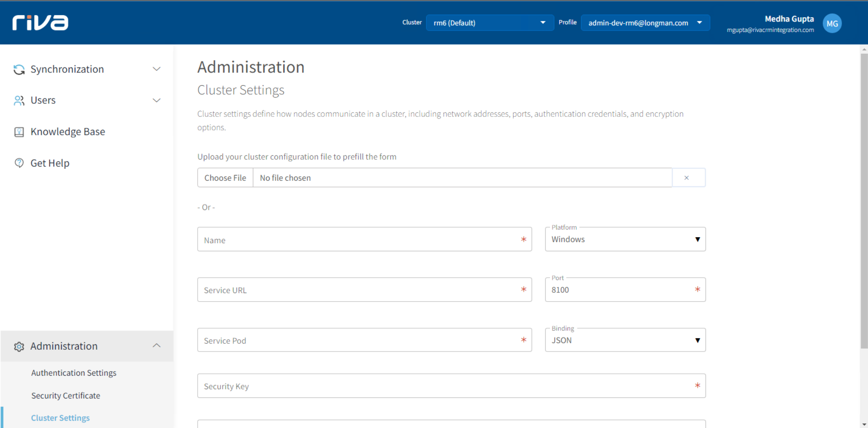Click the Users people icon
The image size is (868, 428).
point(19,100)
